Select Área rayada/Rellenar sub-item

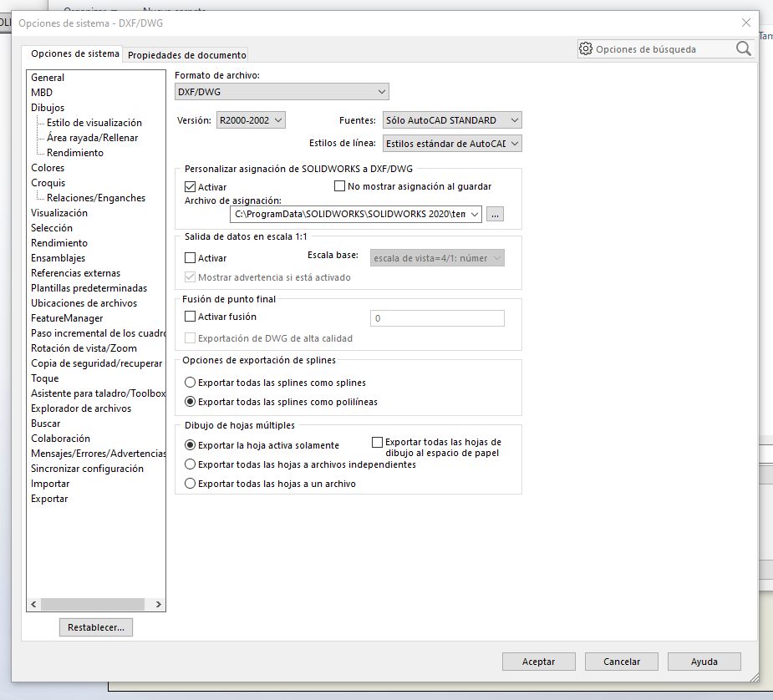coord(92,138)
